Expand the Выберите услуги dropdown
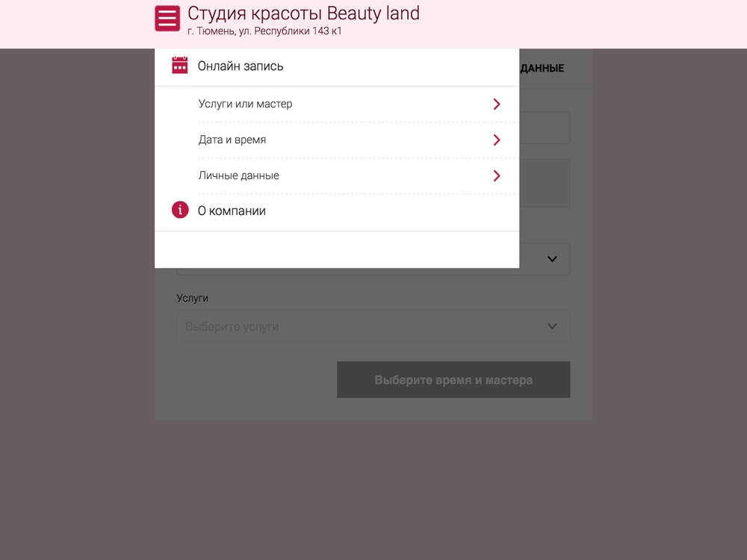This screenshot has width=747, height=560. pyautogui.click(x=373, y=327)
